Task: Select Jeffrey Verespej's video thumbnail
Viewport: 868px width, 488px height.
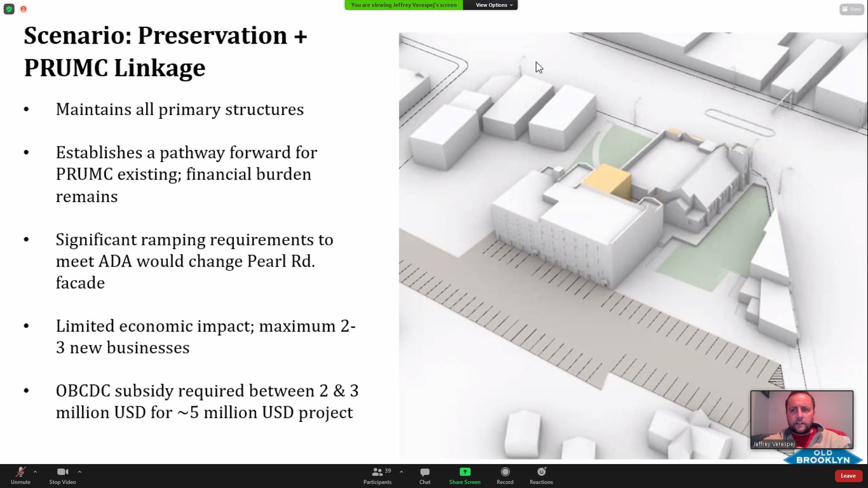Action: coord(802,420)
